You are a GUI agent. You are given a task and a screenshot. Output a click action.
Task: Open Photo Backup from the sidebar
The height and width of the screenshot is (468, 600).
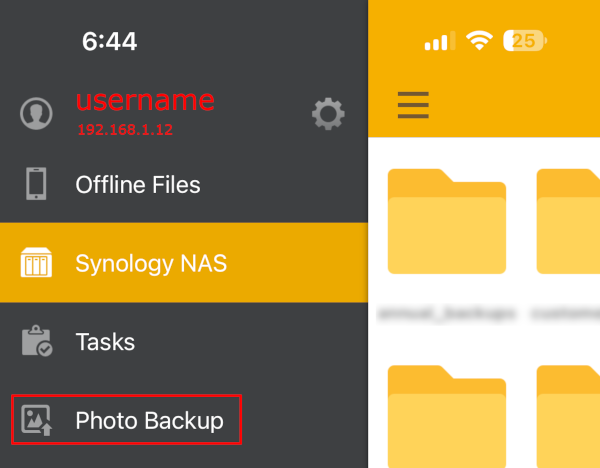[149, 421]
